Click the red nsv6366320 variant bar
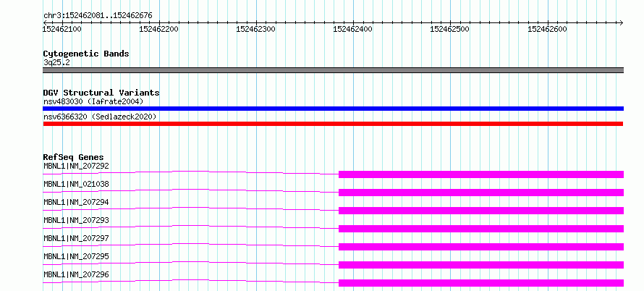 [x=333, y=124]
